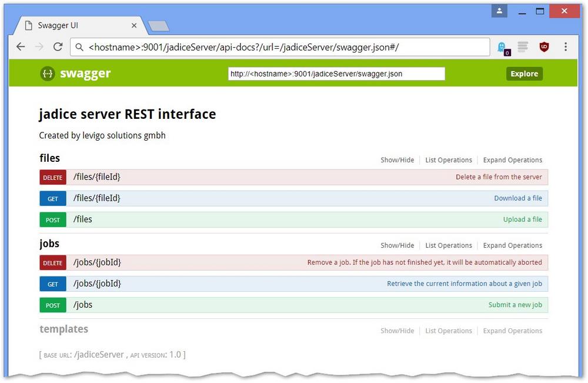Open the Ghostery extension icon
The height and width of the screenshot is (383, 588).
point(503,48)
